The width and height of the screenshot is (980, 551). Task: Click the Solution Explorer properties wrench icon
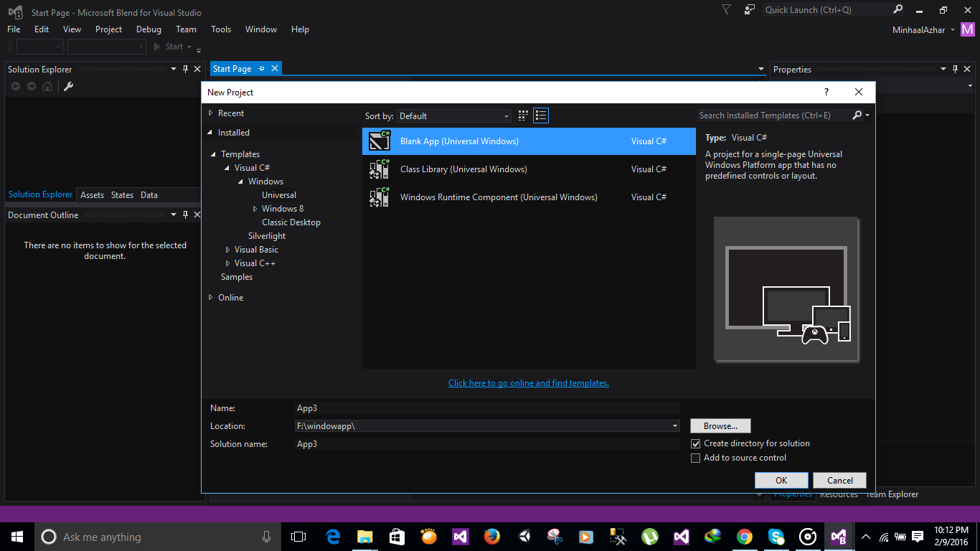click(69, 86)
